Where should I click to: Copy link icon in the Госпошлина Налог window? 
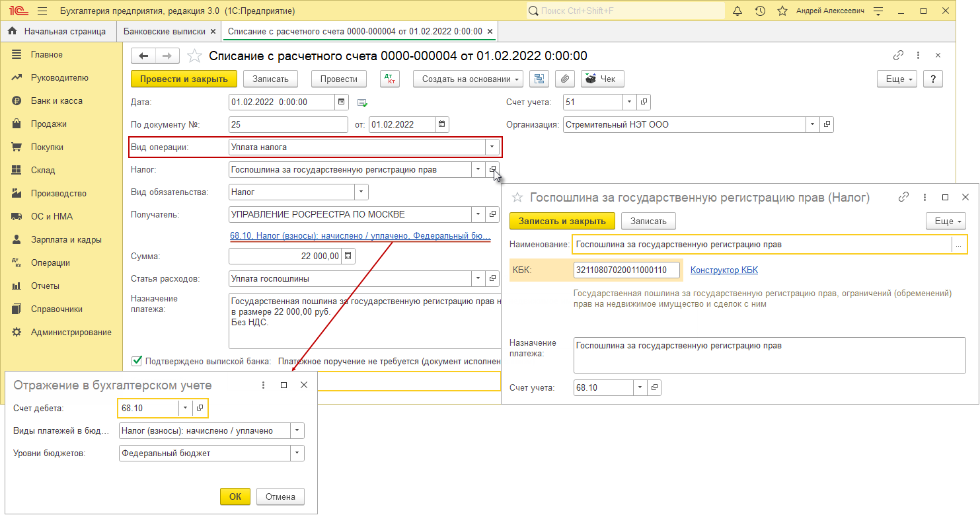(903, 197)
